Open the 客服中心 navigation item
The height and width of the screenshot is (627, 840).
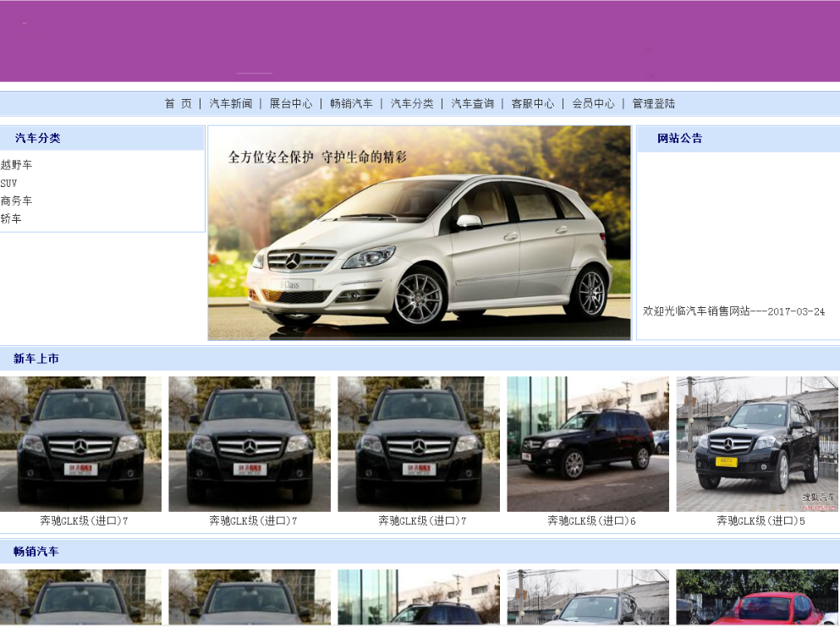(532, 103)
